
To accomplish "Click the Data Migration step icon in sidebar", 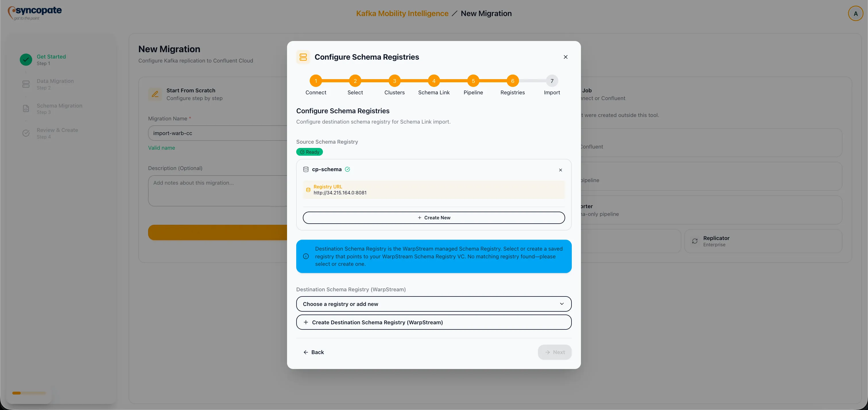I will click(26, 84).
